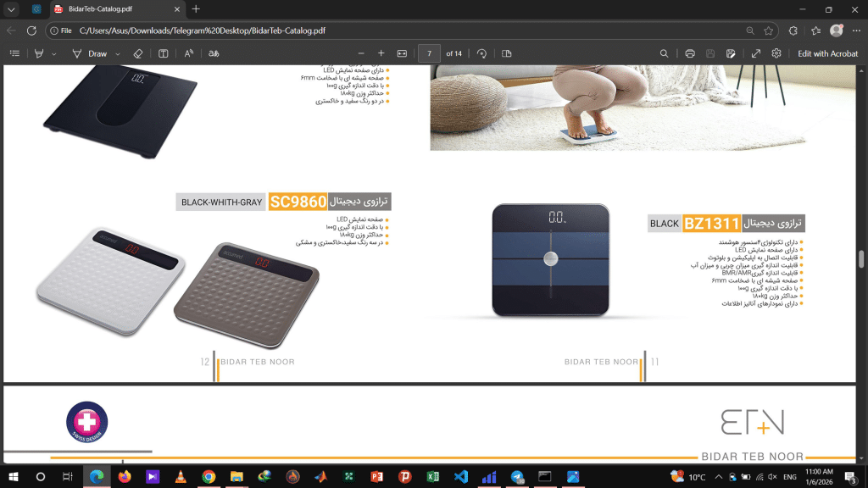868x488 pixels.
Task: Open Firefox from the taskbar
Action: 125,476
